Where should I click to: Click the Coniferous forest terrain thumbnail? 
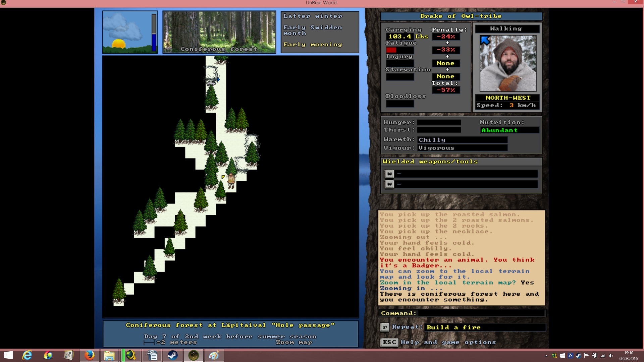[219, 32]
